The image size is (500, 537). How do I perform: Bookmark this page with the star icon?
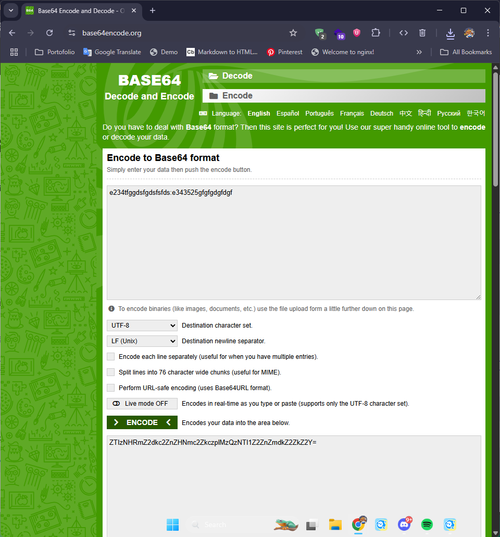click(293, 33)
